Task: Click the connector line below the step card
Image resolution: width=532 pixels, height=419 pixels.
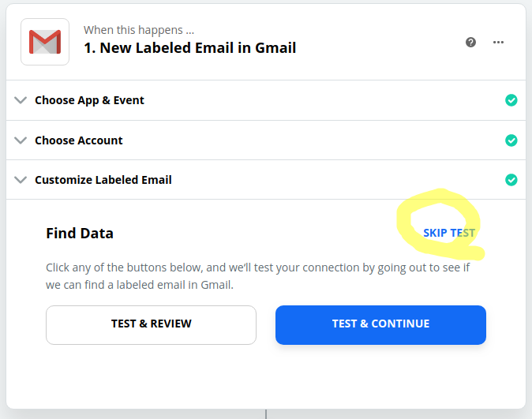Action: (x=266, y=414)
